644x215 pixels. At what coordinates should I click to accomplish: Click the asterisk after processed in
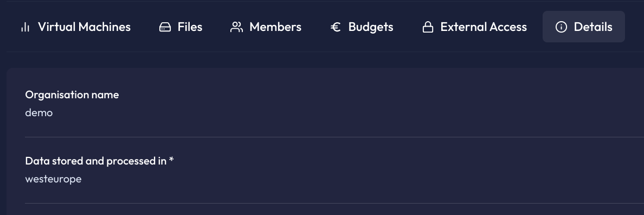point(171,160)
